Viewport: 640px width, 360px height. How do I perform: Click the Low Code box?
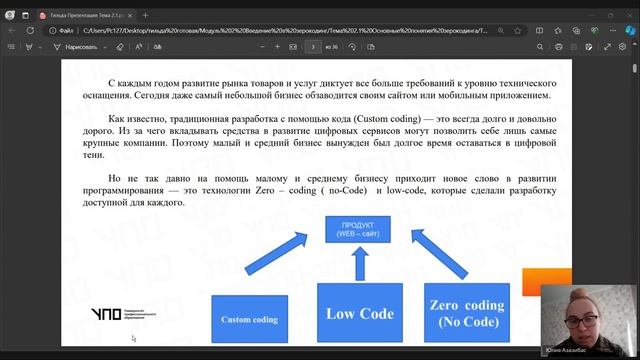click(x=360, y=313)
